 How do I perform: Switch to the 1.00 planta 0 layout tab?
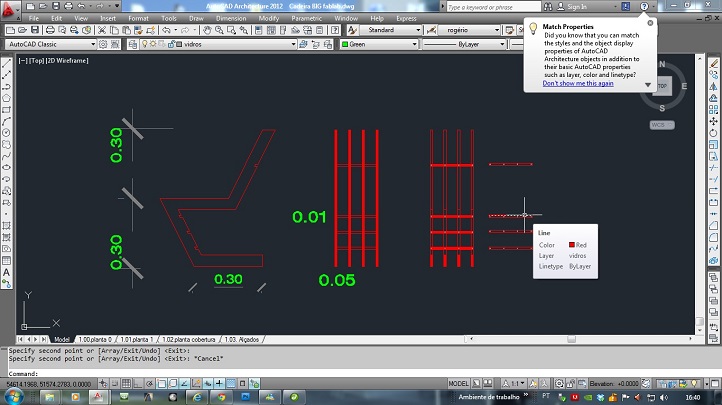click(95, 340)
